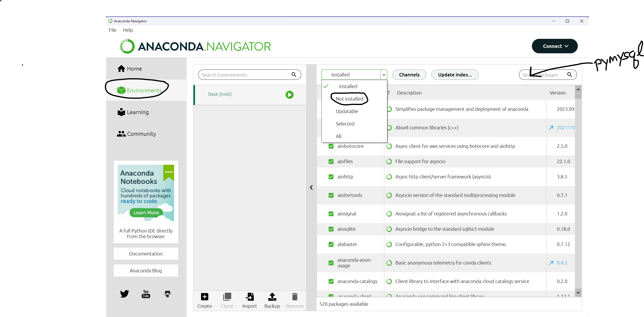The image size is (644, 317).
Task: Import an environment
Action: coord(250,301)
